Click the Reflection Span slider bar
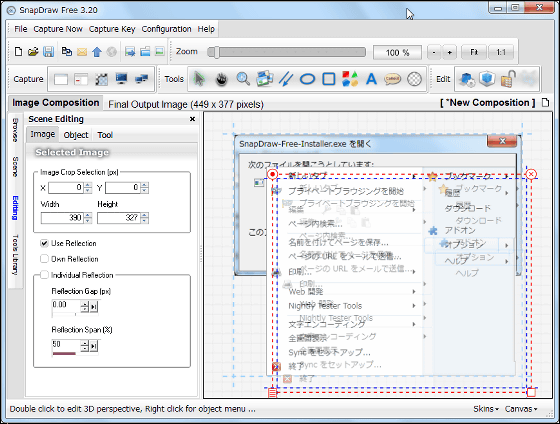Viewport: 560px width, 424px height. point(64,354)
